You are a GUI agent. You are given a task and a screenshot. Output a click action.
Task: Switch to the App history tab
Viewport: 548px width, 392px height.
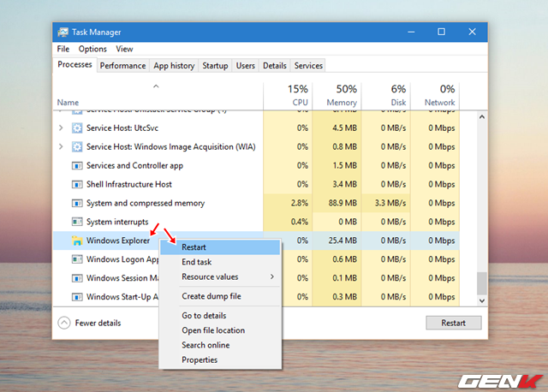174,66
